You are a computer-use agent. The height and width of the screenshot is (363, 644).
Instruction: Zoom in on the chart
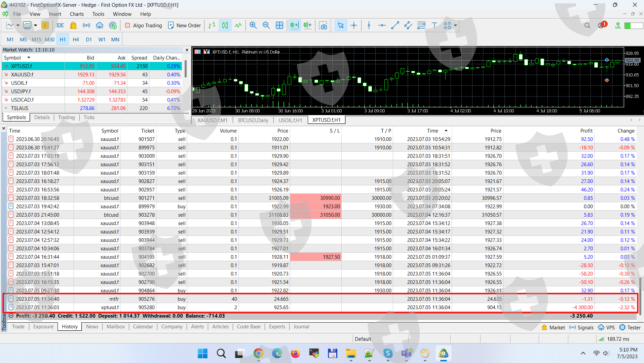253,26
